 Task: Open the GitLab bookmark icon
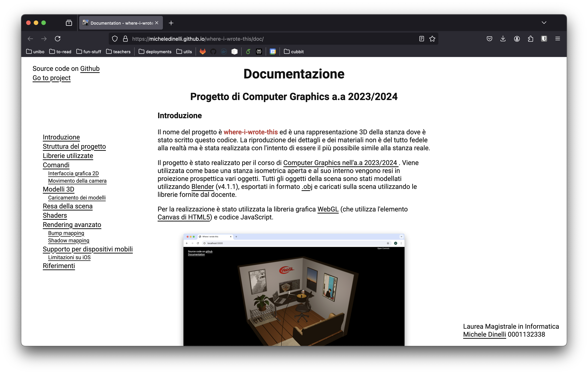coord(203,52)
